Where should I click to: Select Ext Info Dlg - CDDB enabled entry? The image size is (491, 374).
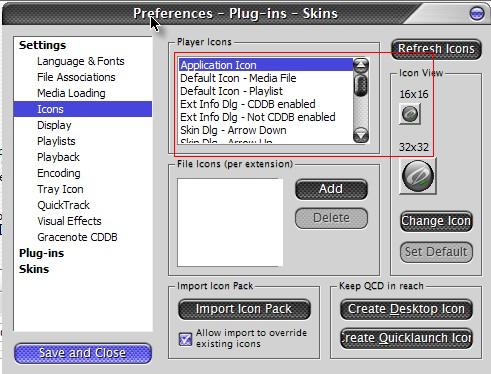266,104
